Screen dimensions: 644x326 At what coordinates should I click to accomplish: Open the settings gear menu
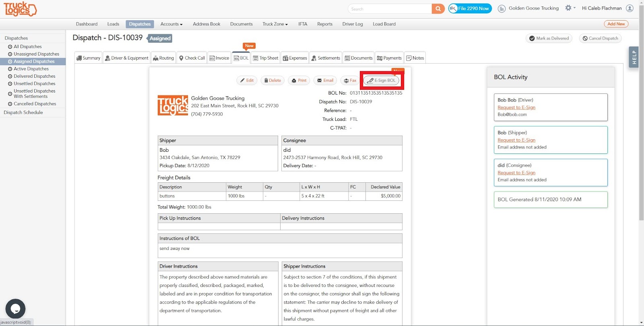570,8
